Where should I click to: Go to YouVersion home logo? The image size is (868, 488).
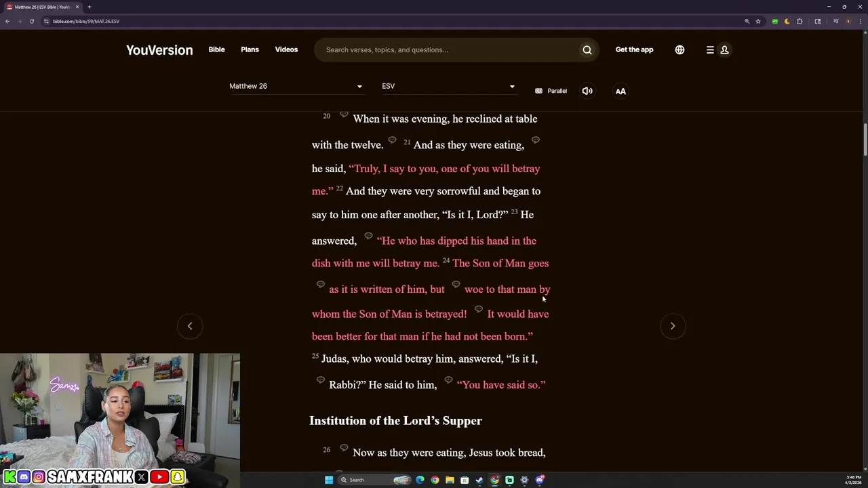pyautogui.click(x=159, y=50)
